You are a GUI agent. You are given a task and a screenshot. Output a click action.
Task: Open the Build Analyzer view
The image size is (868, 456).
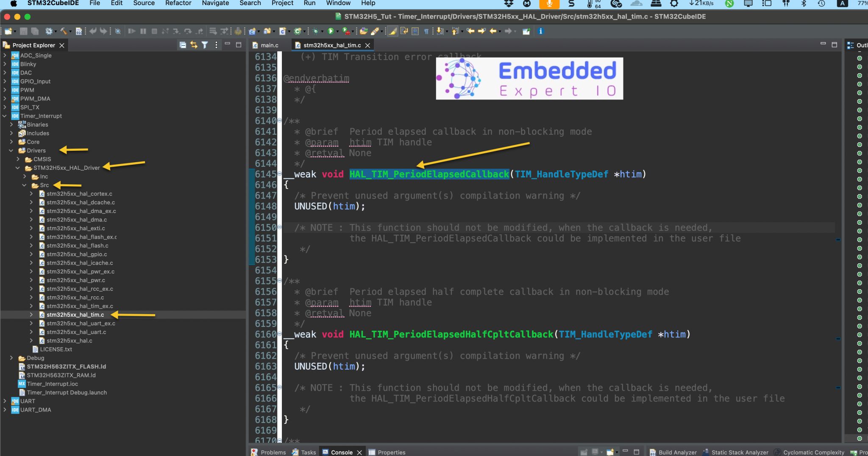coord(677,452)
